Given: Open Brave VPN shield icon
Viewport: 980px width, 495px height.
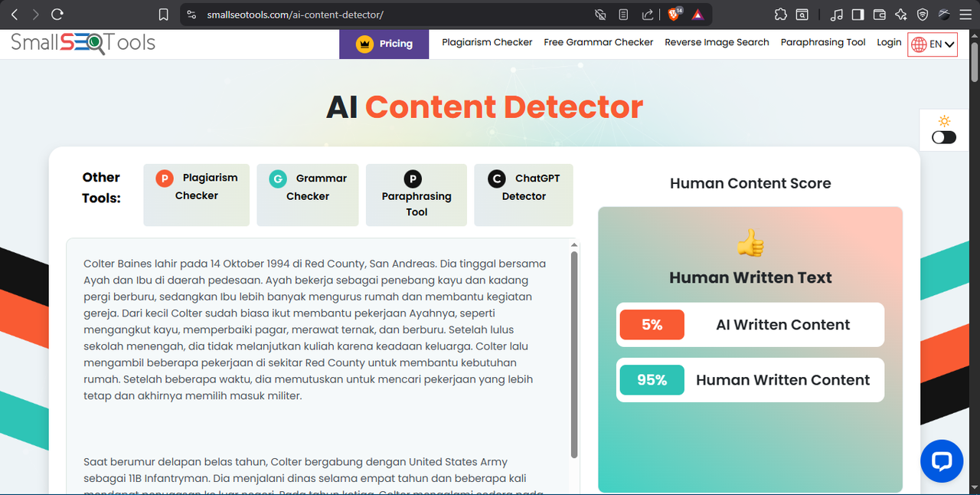Looking at the screenshot, I should pyautogui.click(x=923, y=15).
